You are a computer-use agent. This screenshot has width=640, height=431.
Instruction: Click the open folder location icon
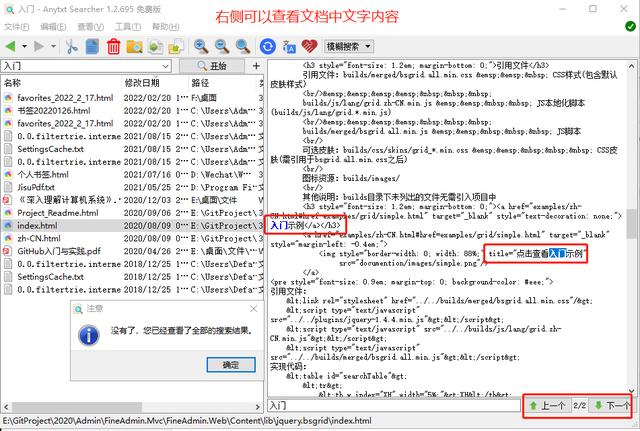coord(134,47)
